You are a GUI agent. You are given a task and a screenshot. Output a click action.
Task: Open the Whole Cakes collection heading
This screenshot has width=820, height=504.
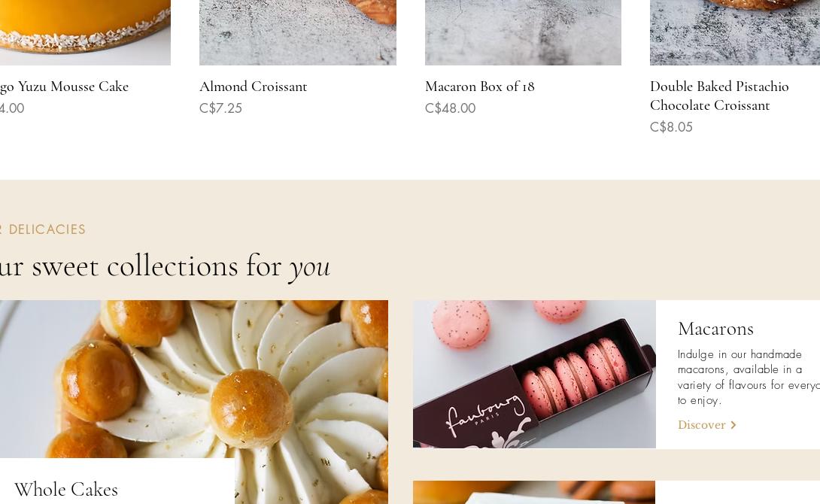66,490
